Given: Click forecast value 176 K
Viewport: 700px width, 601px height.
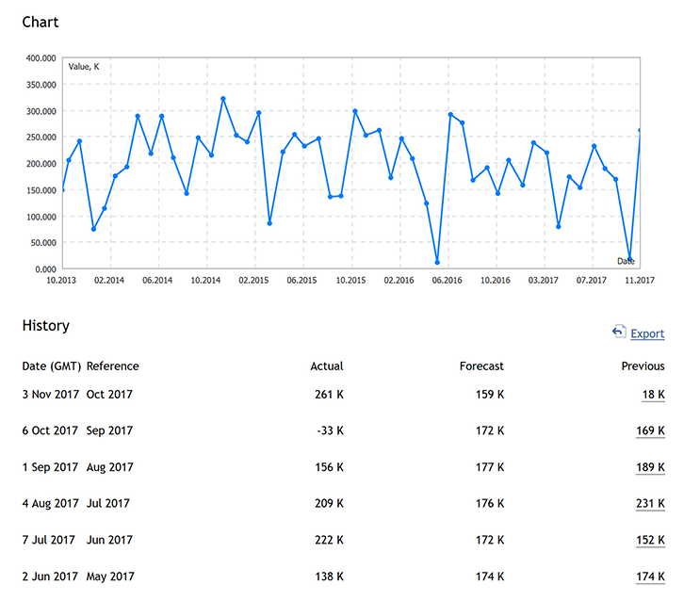Looking at the screenshot, I should pyautogui.click(x=490, y=503).
